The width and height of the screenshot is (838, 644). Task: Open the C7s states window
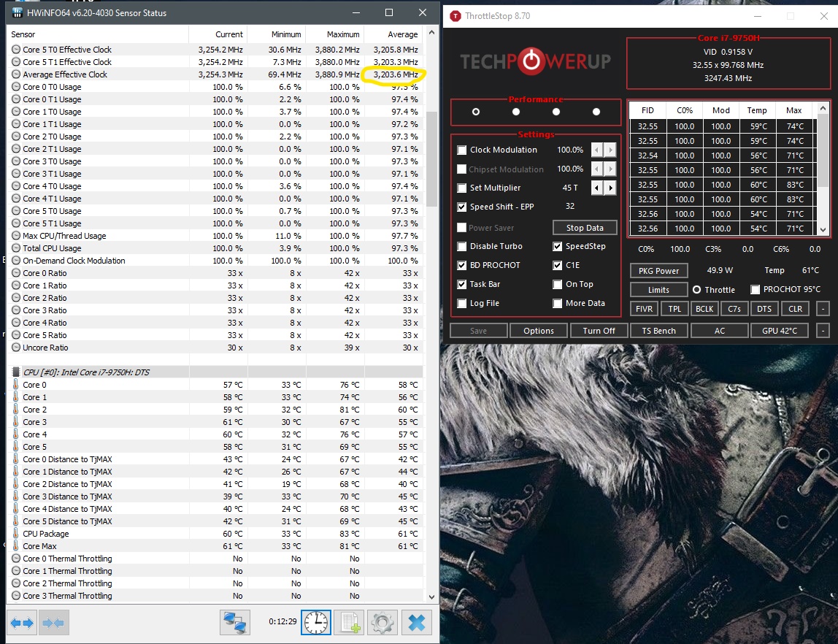tap(734, 309)
